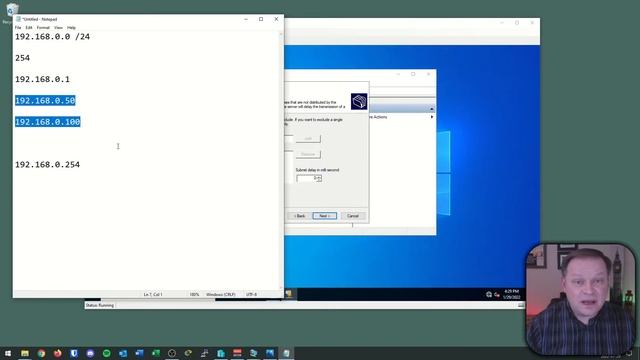The height and width of the screenshot is (360, 640).
Task: Open Spotify from the taskbar
Action: tap(107, 353)
